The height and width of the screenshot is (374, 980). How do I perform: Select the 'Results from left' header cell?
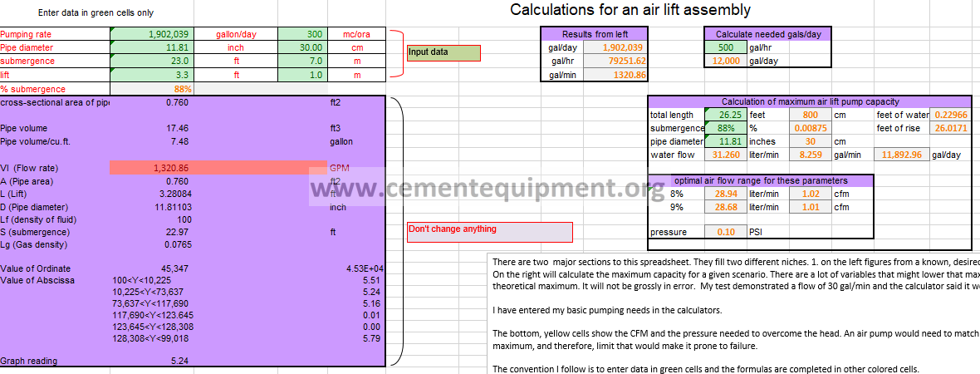pos(595,34)
